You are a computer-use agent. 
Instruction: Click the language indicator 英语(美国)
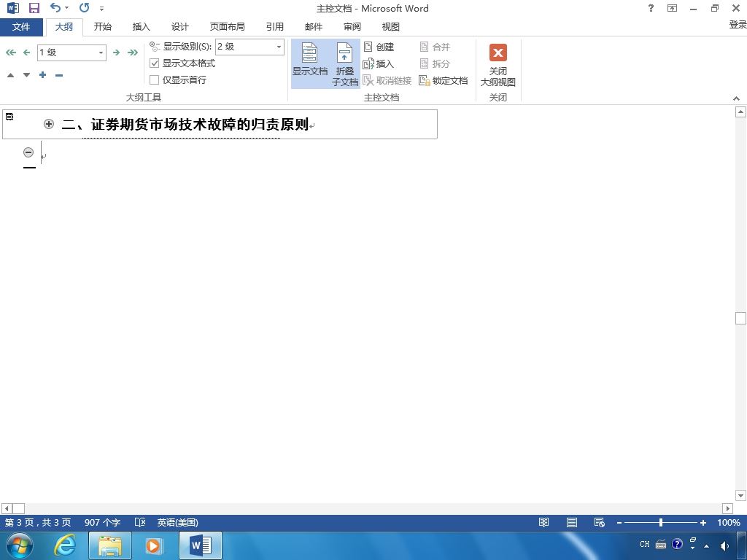click(x=178, y=522)
